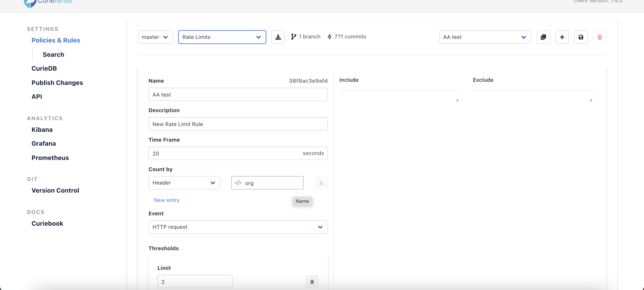This screenshot has height=290, width=644.
Task: Open the AA test document selector
Action: coord(485,37)
